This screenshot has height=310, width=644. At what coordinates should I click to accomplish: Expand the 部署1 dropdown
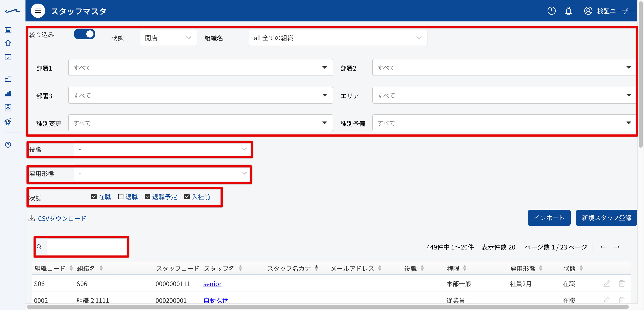click(201, 67)
